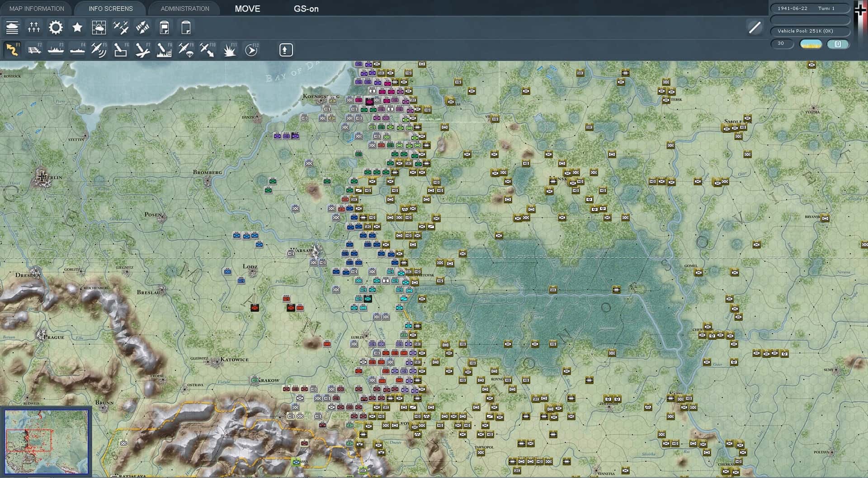Toggle the pencil map edit control
The image size is (868, 478).
755,28
